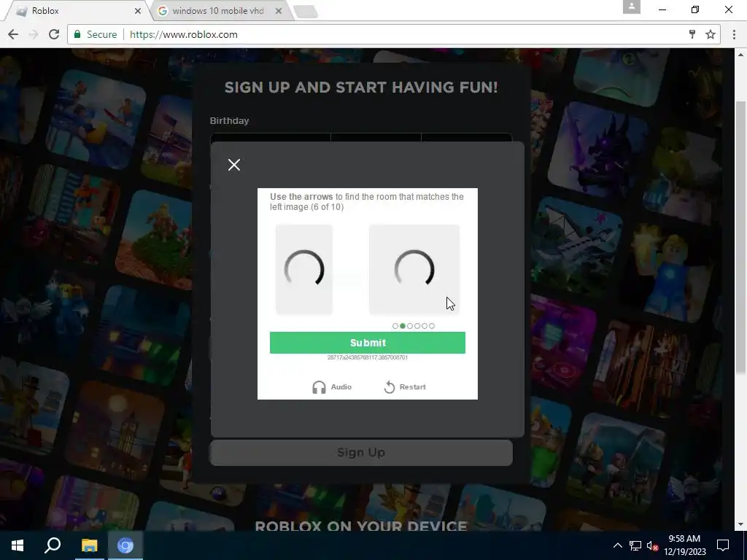Select the fifth pagination dot
The height and width of the screenshot is (560, 747).
425,326
